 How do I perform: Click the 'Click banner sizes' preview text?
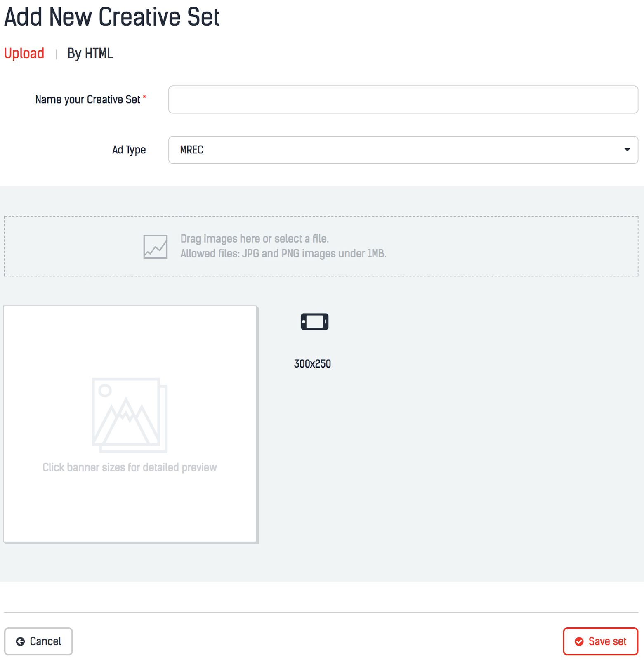130,467
